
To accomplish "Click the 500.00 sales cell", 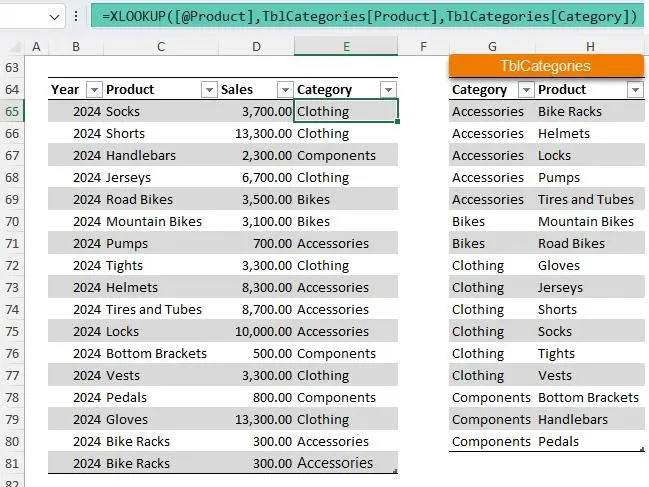I will click(x=256, y=353).
